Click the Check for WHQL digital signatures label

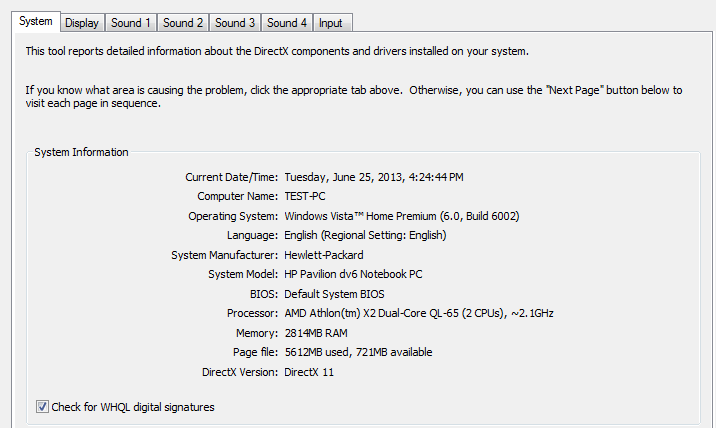(133, 407)
